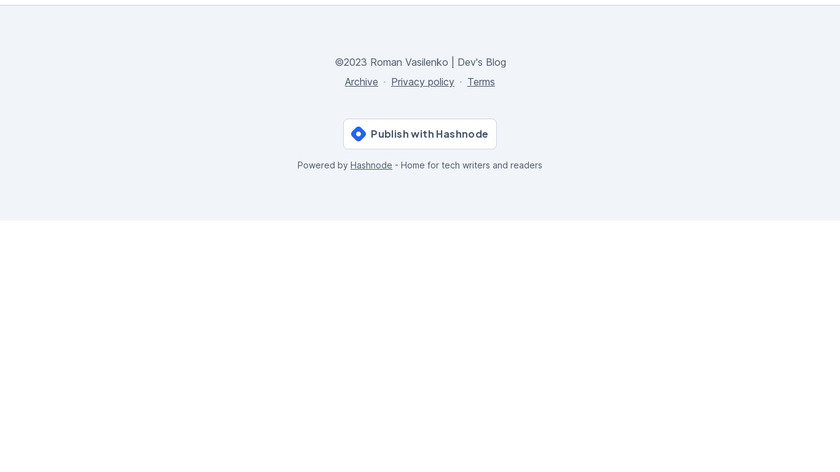Click the dot separator between Privacy policy and Terms
Image resolution: width=840 pixels, height=472 pixels.
point(461,82)
